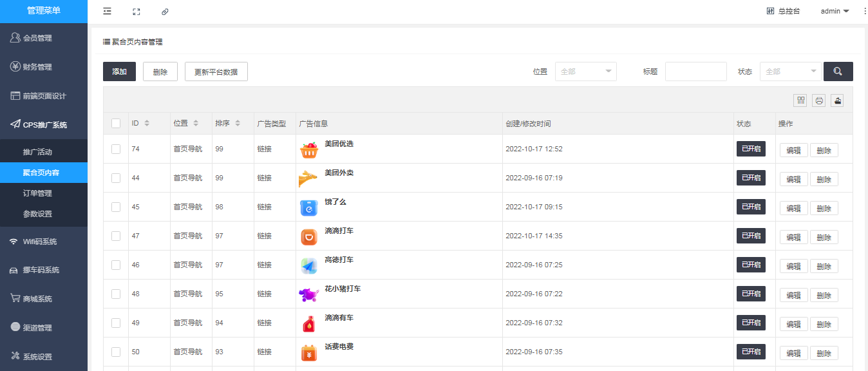Open the column filter icon
Screen dimensions: 868x371
[800, 100]
